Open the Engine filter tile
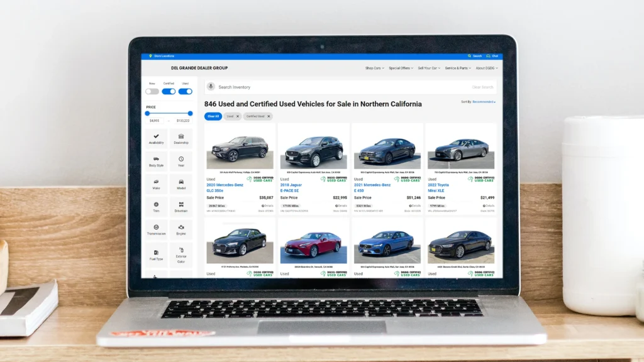This screenshot has width=644, height=362. pos(181,229)
